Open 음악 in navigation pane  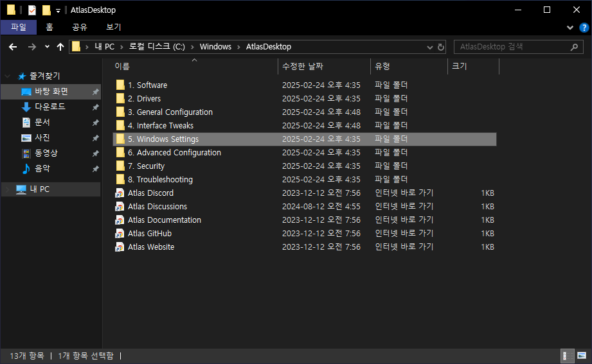click(x=42, y=169)
